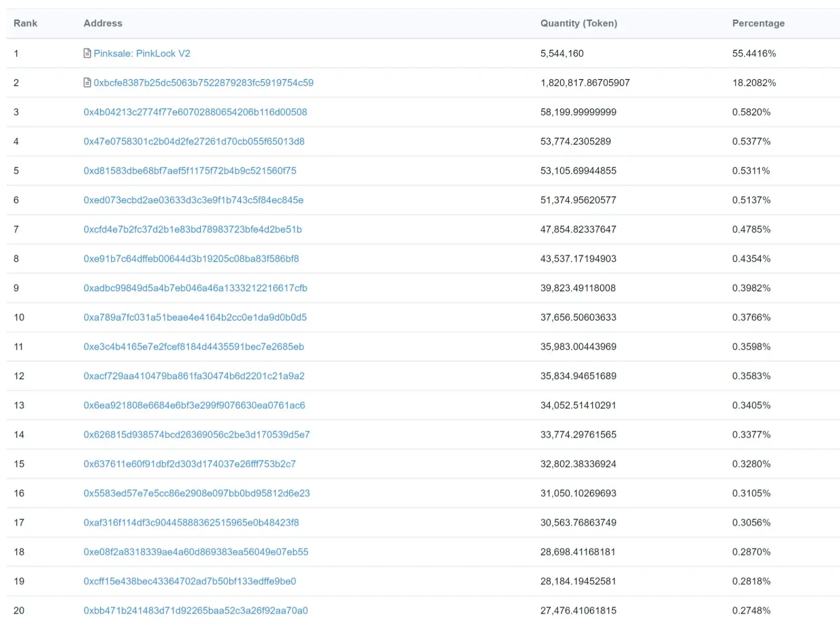Viewport: 840px width, 624px height.
Task: Select quantity value 53,774.2305289
Action: (x=576, y=141)
